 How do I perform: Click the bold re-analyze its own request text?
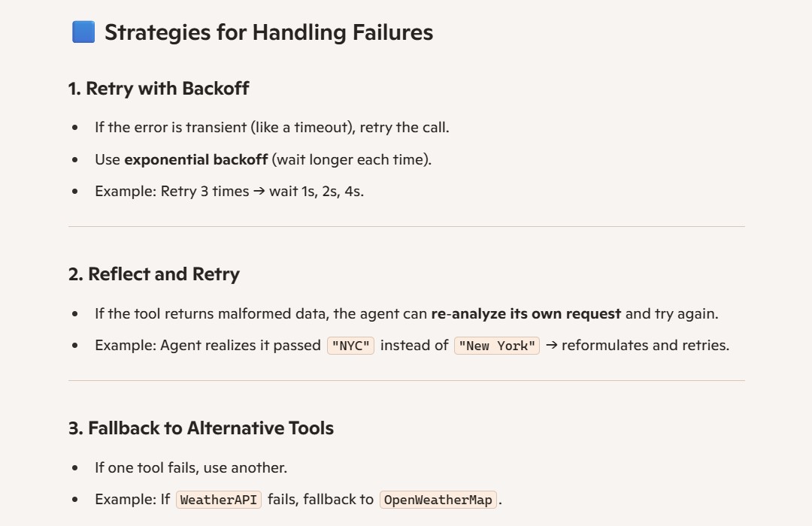click(x=526, y=314)
